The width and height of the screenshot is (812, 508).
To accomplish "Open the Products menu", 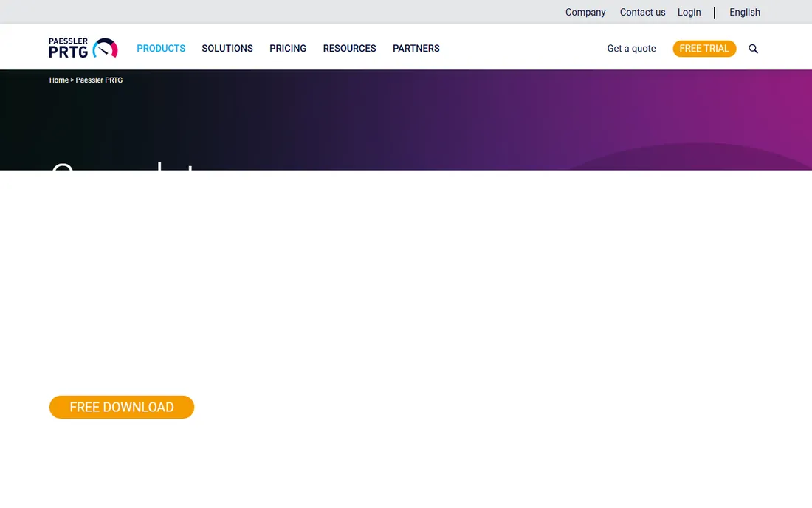I will pos(161,48).
